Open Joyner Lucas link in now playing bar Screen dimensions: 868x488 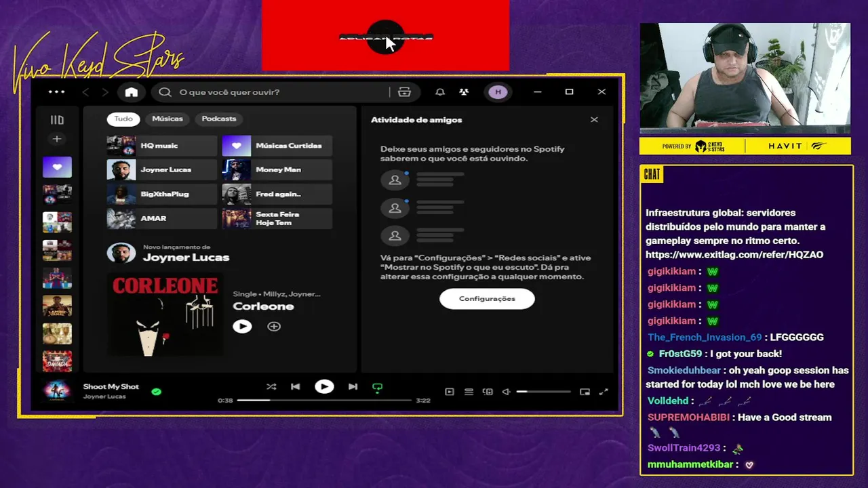coord(104,396)
